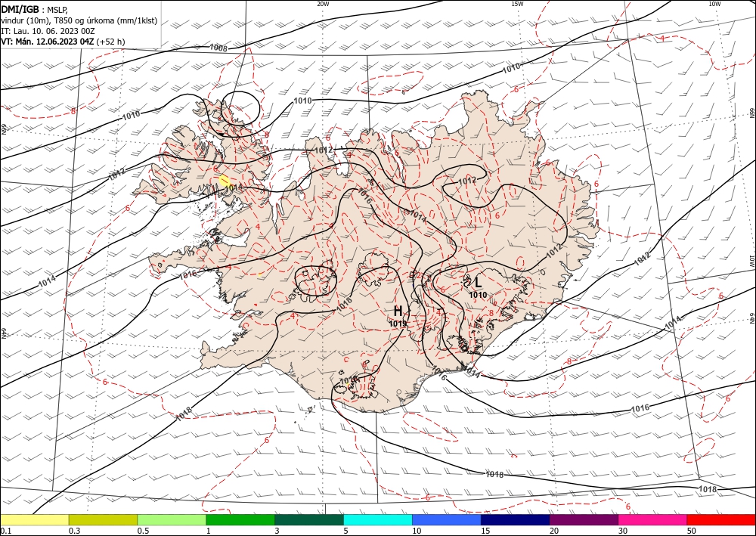756x536 pixels.
Task: Click the '15W' longitude label
Action: pos(517,4)
